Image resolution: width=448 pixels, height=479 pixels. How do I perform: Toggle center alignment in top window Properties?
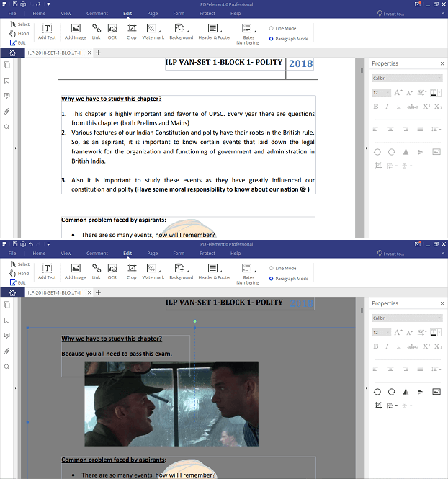(x=390, y=129)
